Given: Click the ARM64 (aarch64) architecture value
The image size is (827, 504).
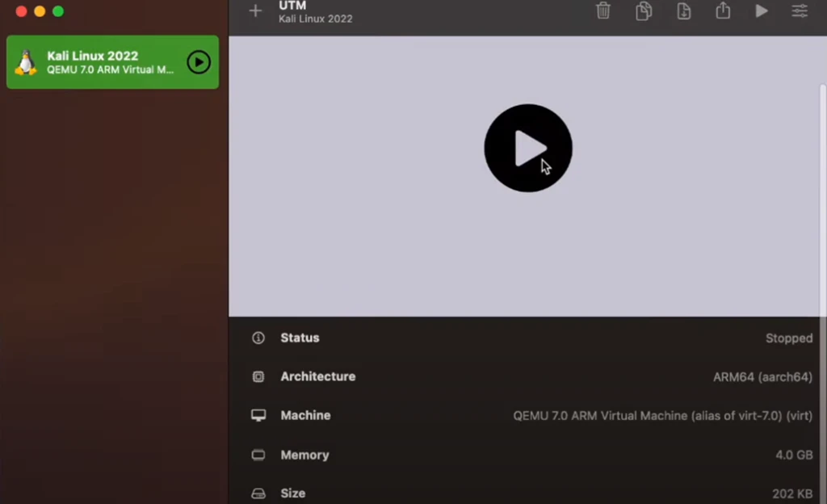Looking at the screenshot, I should point(762,377).
